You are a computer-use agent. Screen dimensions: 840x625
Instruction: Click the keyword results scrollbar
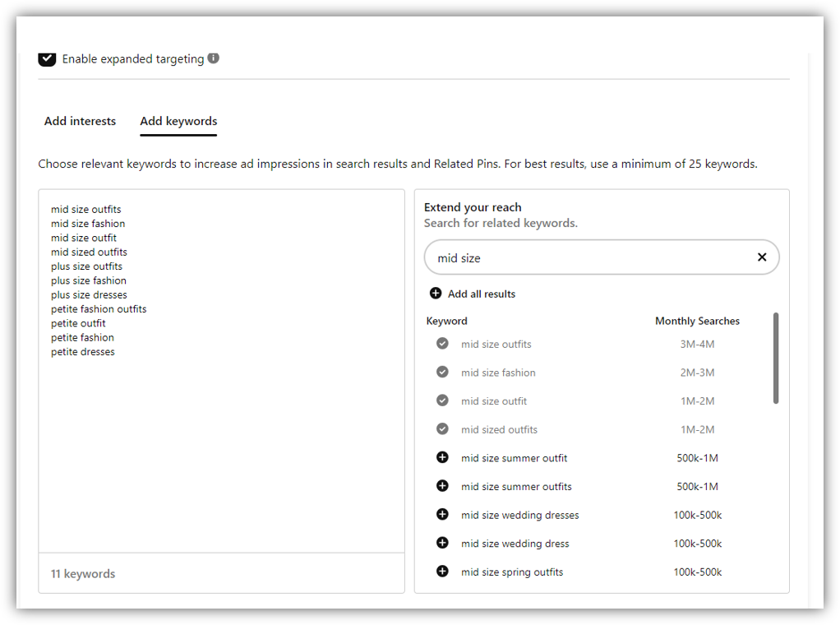776,358
